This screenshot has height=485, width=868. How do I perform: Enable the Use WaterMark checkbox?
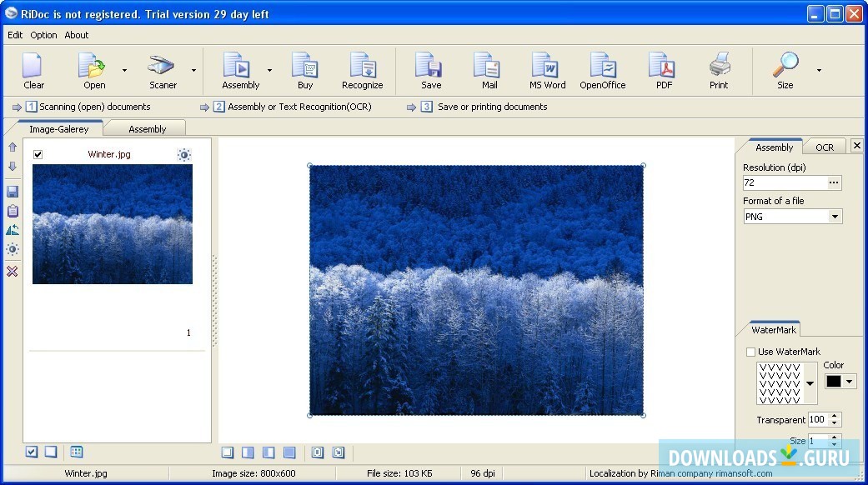point(751,352)
